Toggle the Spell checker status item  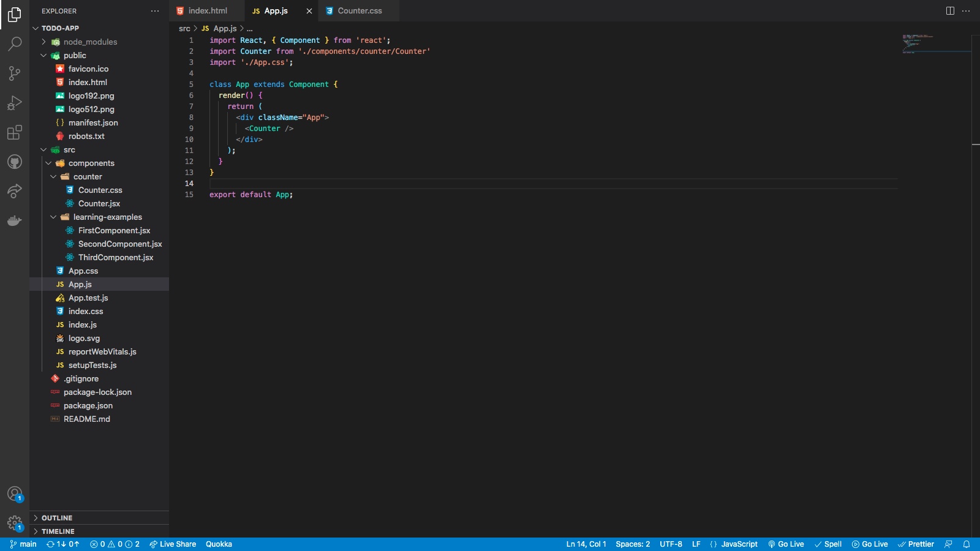coord(828,544)
